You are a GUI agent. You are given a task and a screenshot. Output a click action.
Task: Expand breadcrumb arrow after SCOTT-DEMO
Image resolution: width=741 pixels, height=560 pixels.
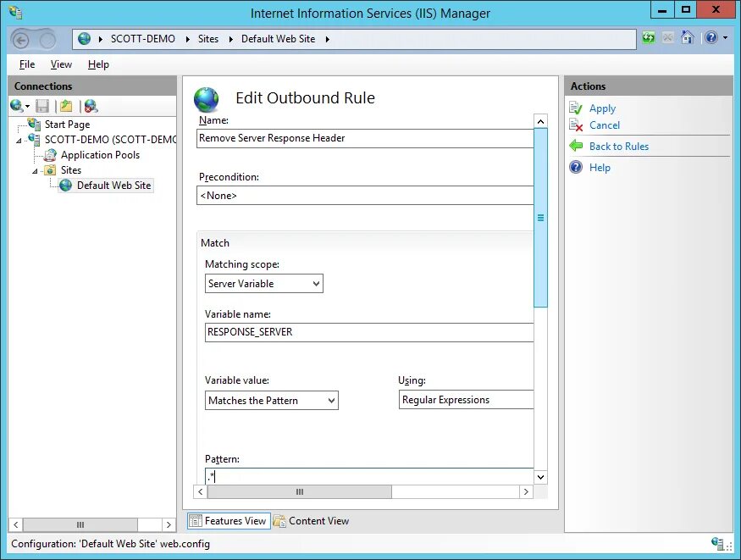pyautogui.click(x=188, y=39)
